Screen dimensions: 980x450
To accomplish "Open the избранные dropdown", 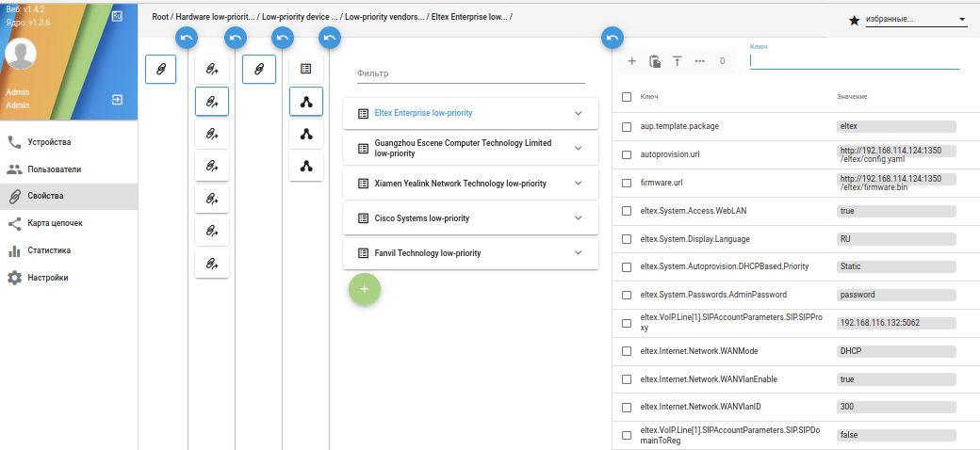I will 916,19.
